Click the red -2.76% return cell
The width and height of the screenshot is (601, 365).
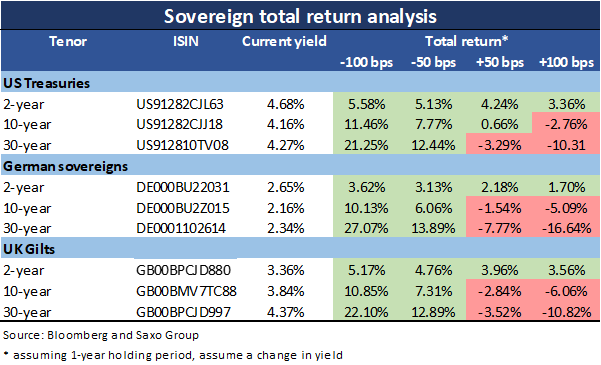point(566,123)
